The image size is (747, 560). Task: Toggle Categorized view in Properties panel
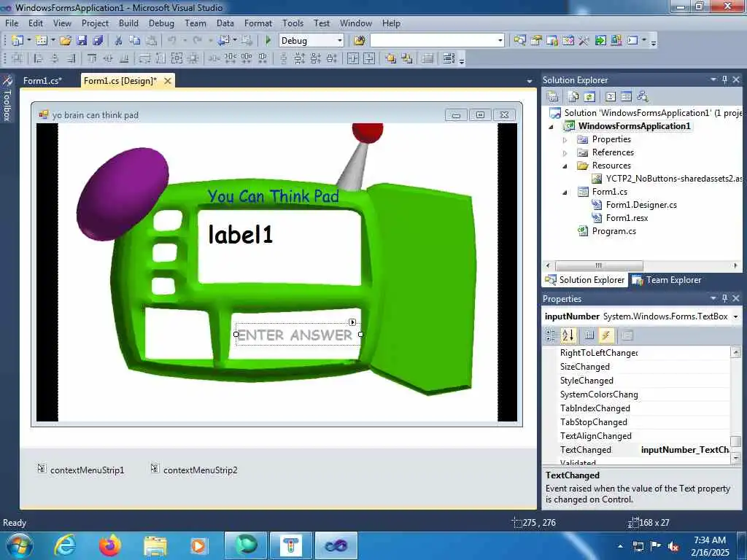[551, 335]
